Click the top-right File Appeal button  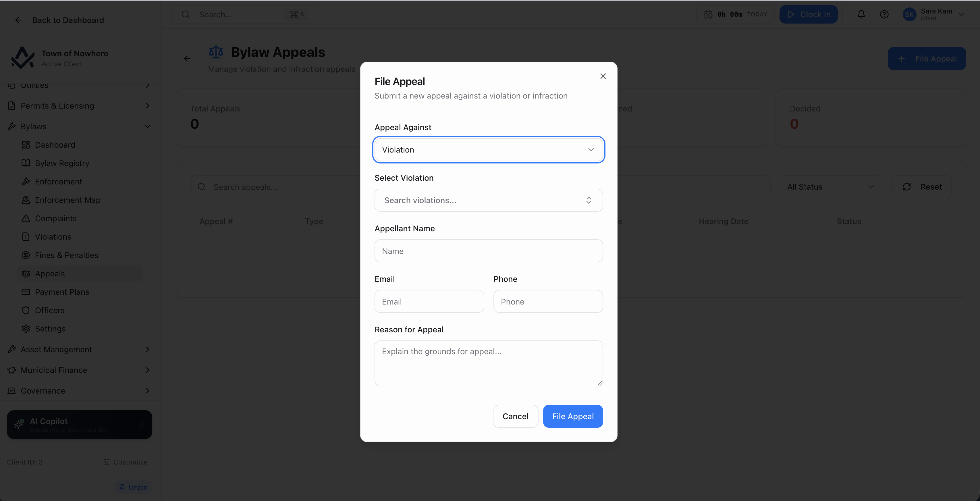tap(927, 59)
